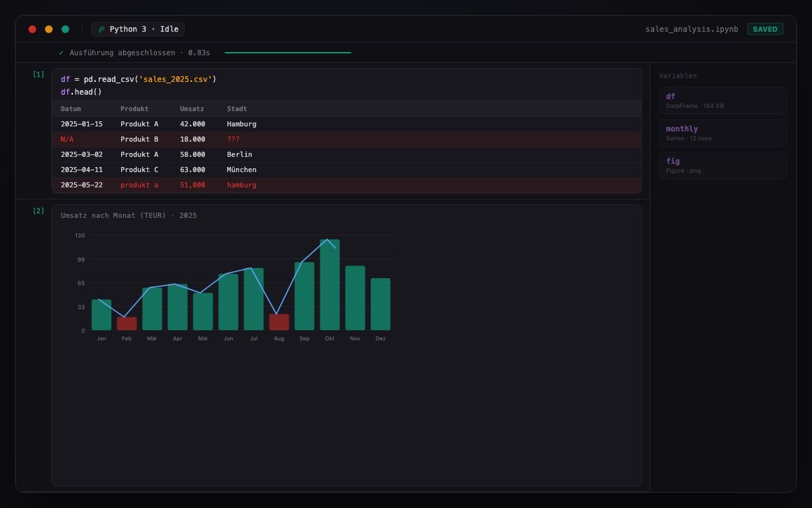Click into the read_csv code line
The height and width of the screenshot is (508, 812).
(x=139, y=79)
